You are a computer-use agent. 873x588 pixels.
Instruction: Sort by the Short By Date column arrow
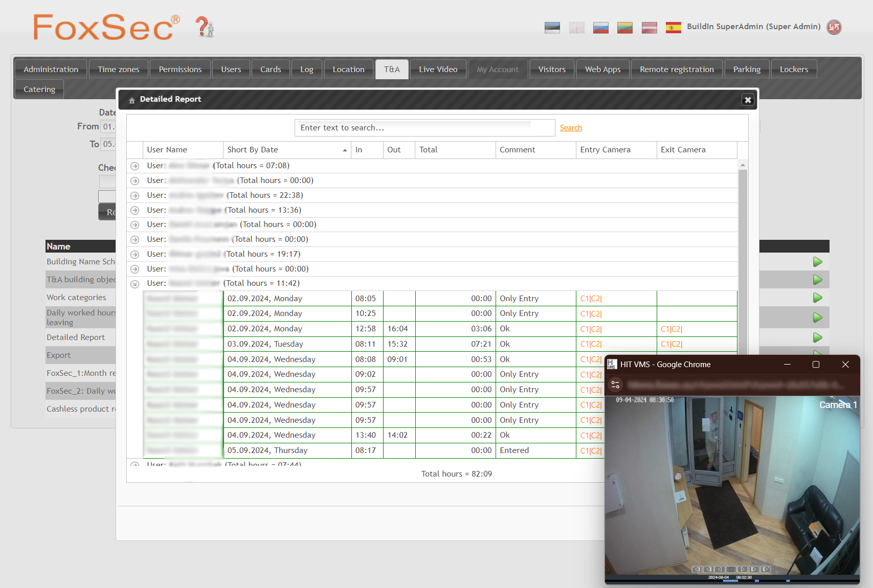pyautogui.click(x=345, y=151)
